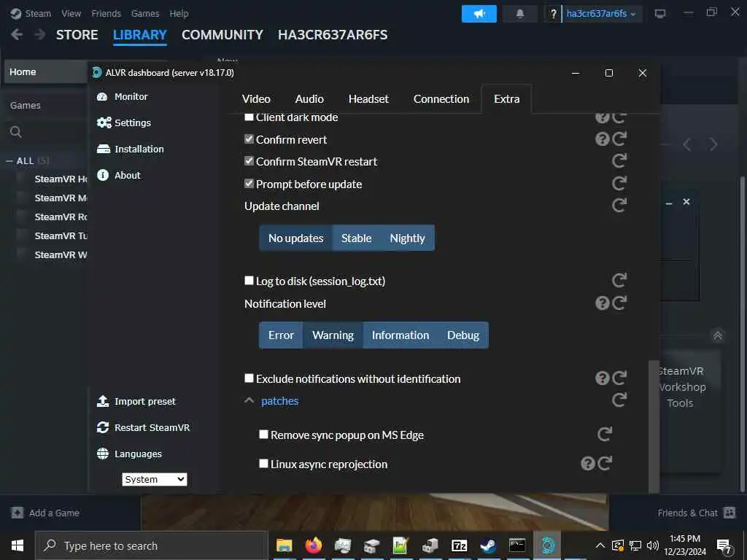The width and height of the screenshot is (747, 560).
Task: Click the Steam announcements megaphone button
Action: coord(479,14)
